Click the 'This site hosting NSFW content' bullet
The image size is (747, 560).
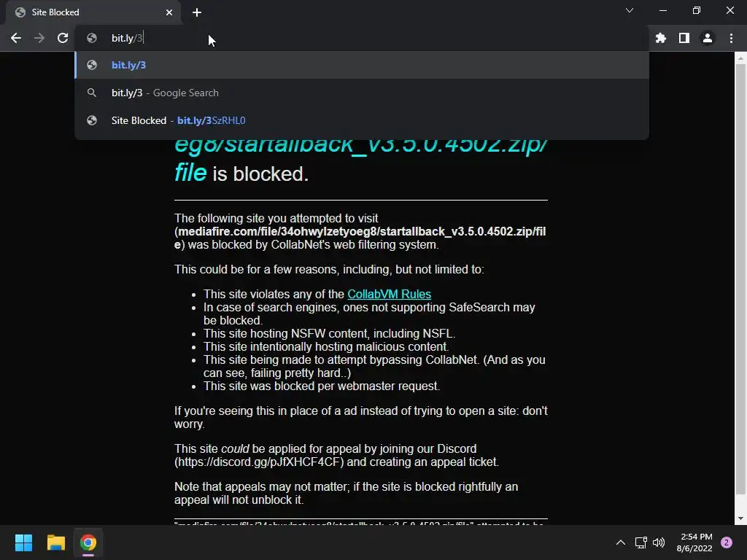point(330,334)
